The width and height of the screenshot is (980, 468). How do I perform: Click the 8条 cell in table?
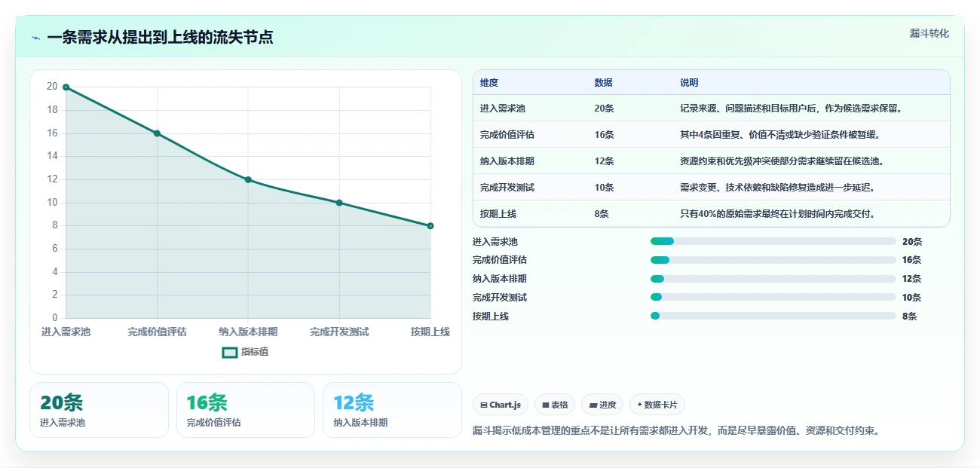pos(602,214)
